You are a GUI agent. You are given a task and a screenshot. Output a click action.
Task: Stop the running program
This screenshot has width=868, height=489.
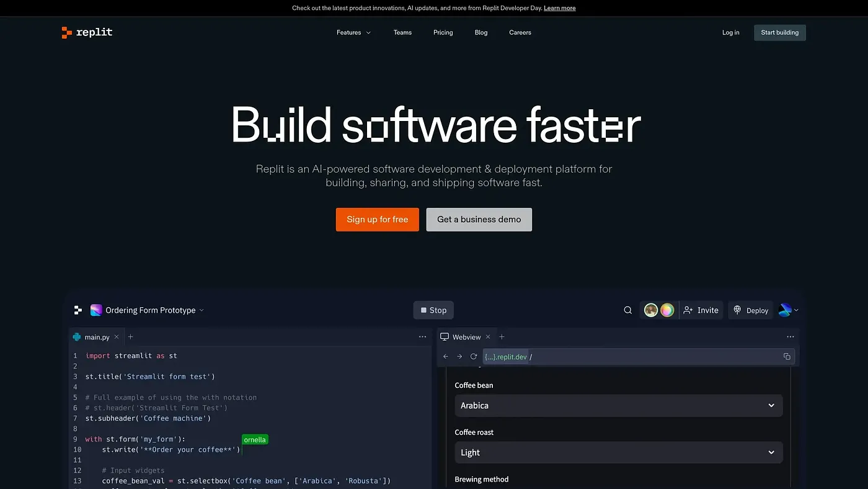tap(433, 310)
